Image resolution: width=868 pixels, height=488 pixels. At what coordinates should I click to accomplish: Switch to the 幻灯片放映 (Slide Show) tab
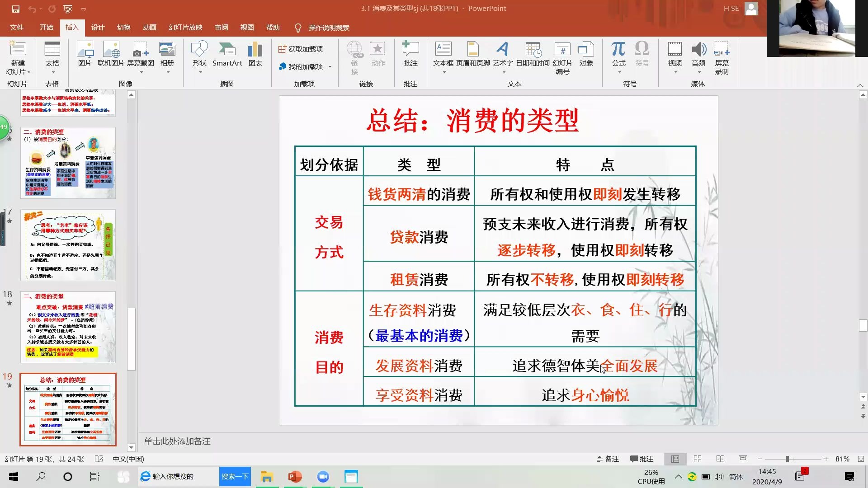[x=185, y=28]
